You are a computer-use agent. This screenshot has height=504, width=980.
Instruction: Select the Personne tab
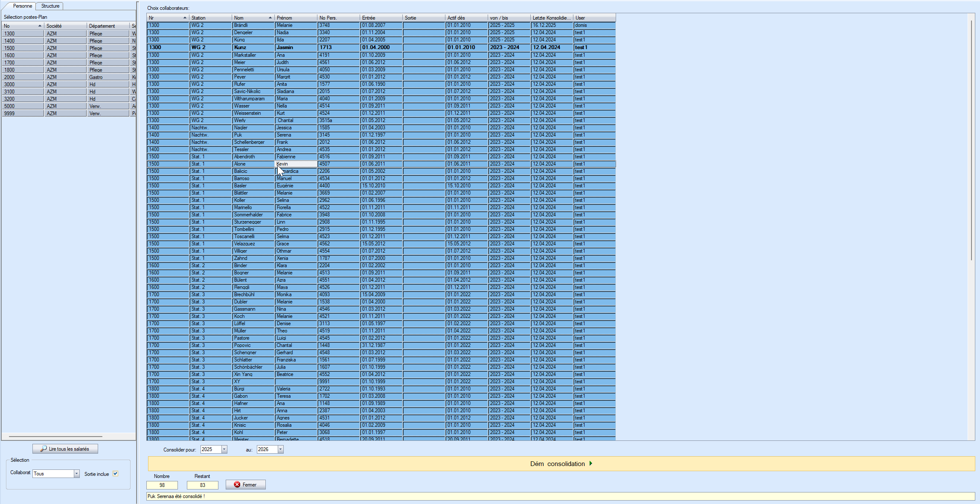[22, 6]
